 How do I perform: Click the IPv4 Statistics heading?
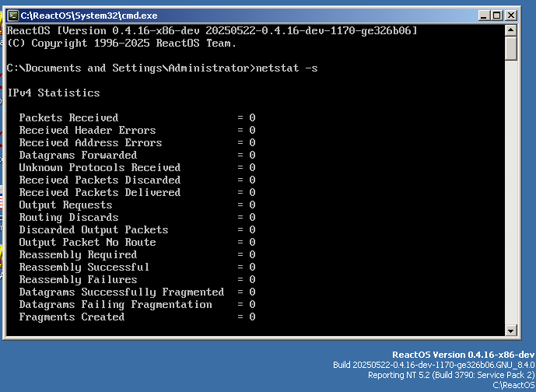[54, 93]
